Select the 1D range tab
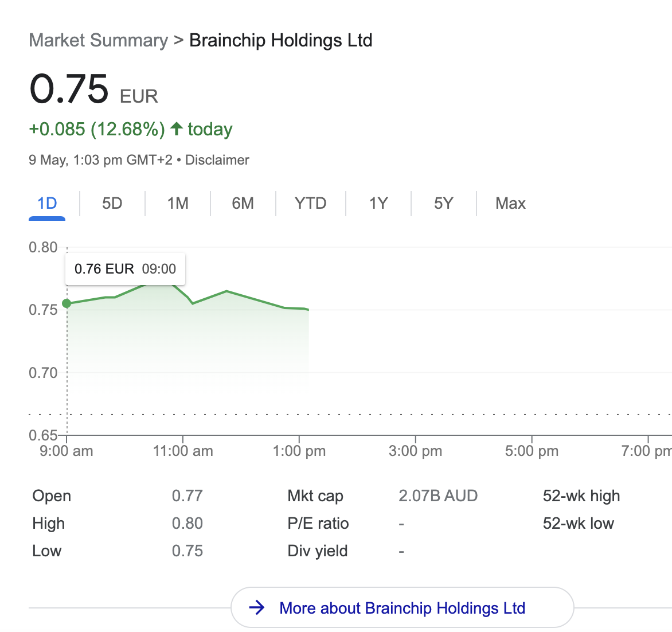This screenshot has width=672, height=632. click(47, 203)
